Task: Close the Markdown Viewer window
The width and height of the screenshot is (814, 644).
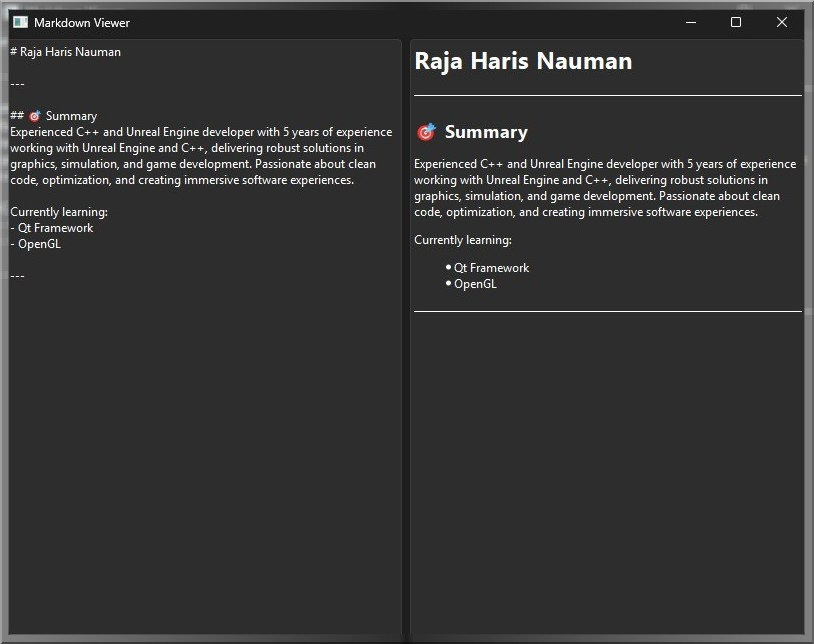Action: 781,22
